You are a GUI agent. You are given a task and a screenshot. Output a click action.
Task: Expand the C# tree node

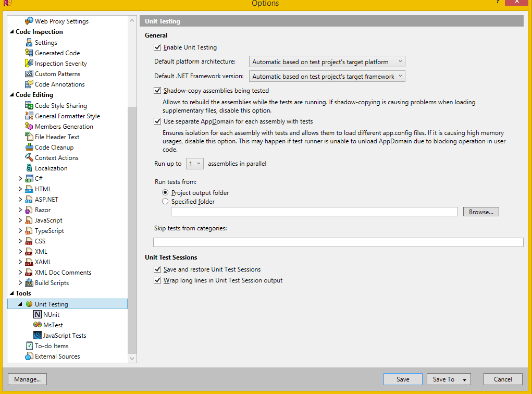21,179
